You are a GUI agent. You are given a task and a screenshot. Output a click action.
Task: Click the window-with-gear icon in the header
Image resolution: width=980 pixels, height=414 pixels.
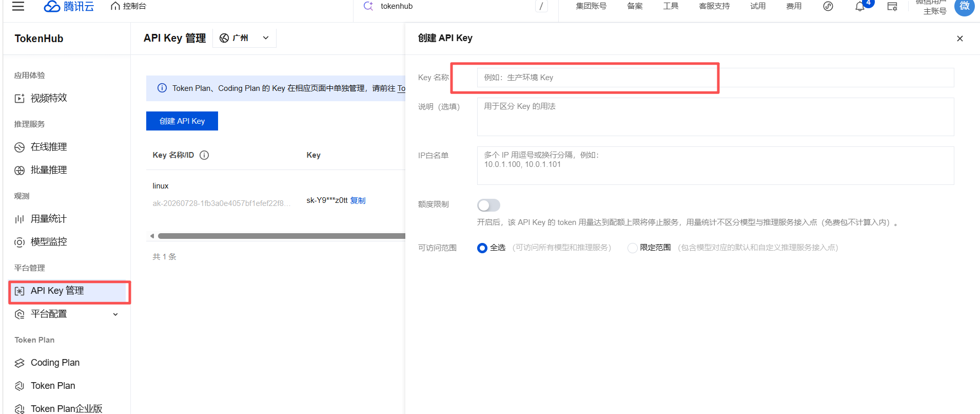[x=893, y=6]
